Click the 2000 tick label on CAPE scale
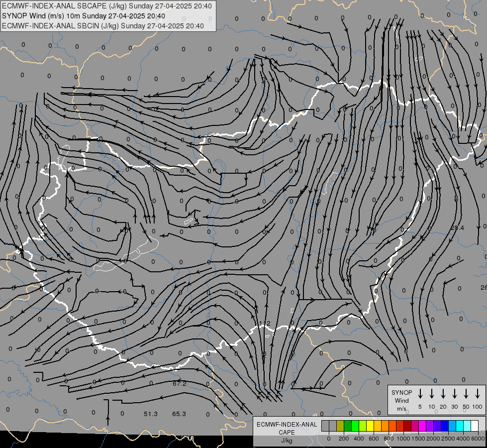This screenshot has height=448, width=487. [x=433, y=439]
